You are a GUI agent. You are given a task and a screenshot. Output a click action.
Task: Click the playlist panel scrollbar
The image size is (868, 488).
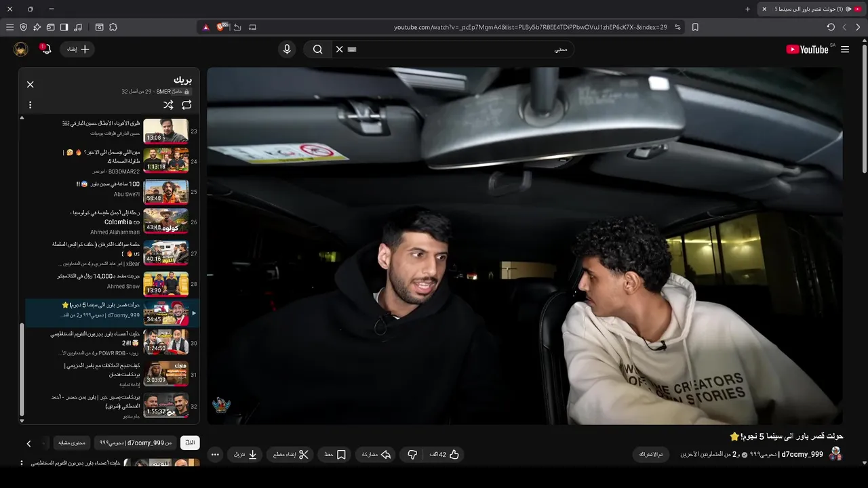coord(22,369)
